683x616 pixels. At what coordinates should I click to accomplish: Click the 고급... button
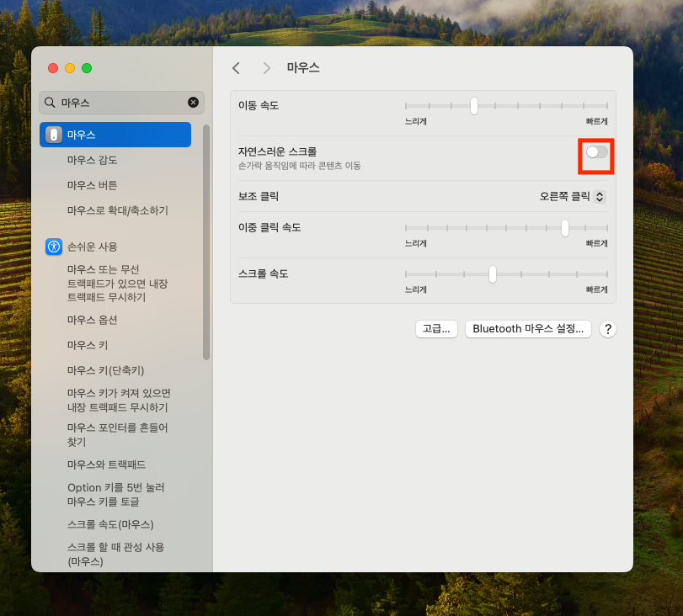436,329
